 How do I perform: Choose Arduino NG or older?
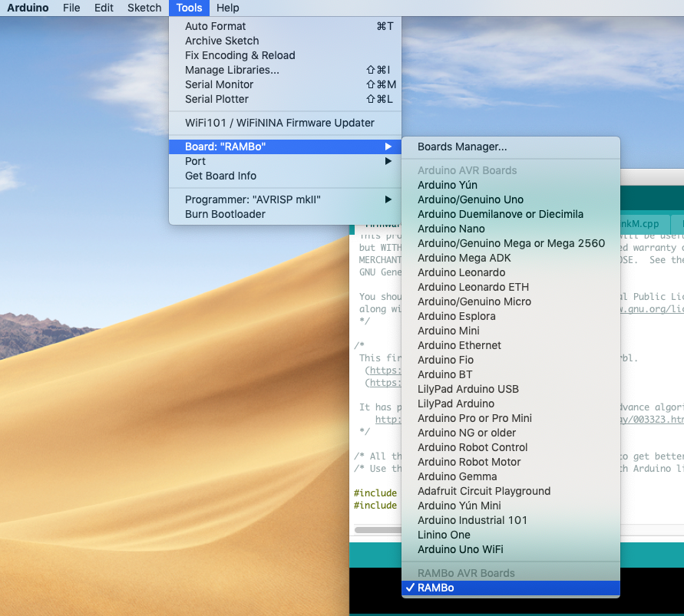pos(511,433)
